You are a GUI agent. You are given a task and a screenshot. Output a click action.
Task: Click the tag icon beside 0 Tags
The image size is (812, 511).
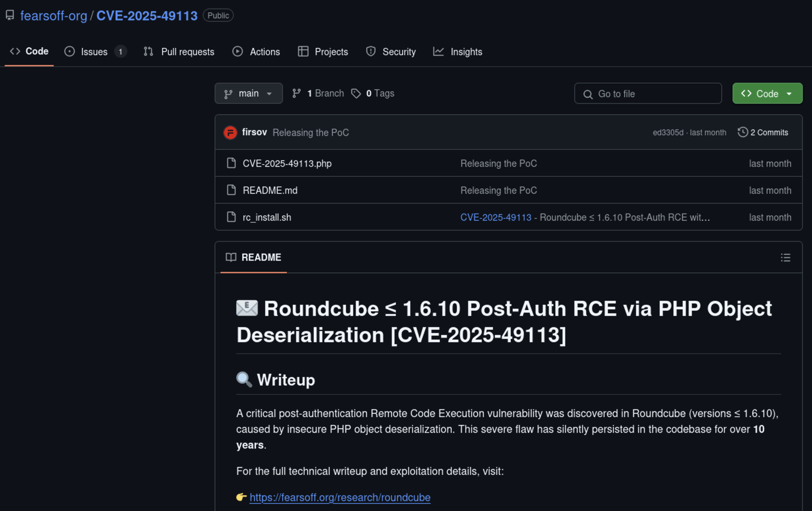click(x=356, y=93)
